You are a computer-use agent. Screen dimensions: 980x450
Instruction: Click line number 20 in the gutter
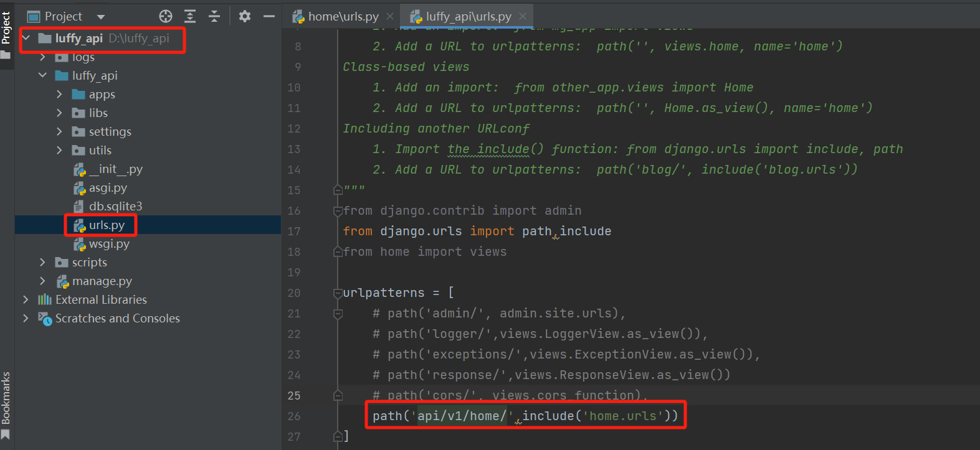(294, 293)
